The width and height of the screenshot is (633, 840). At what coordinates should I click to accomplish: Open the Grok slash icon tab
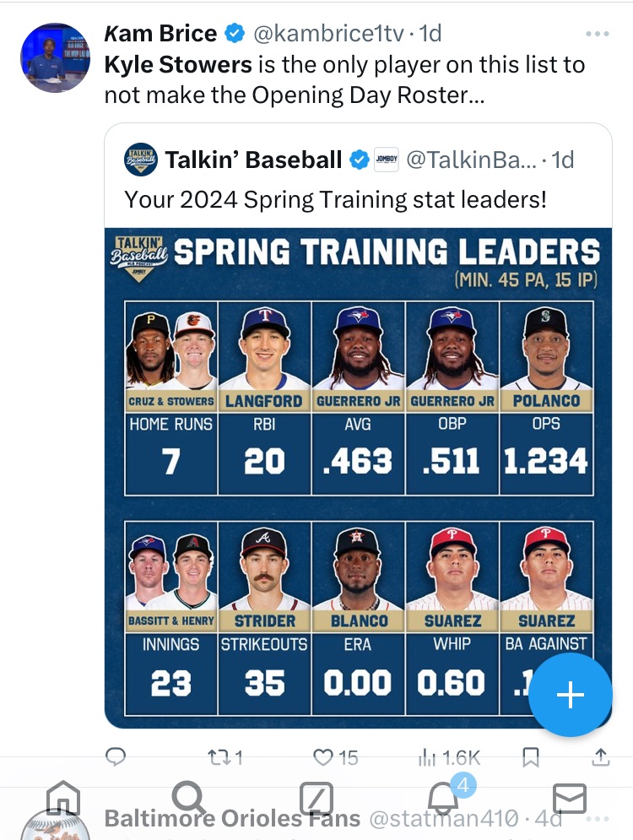coord(316,798)
